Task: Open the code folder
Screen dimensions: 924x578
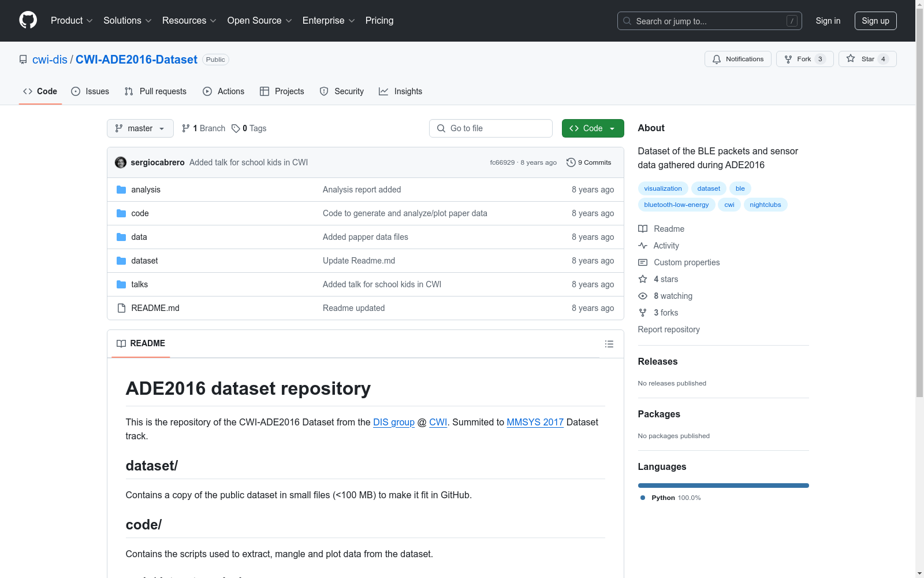Action: pos(140,213)
